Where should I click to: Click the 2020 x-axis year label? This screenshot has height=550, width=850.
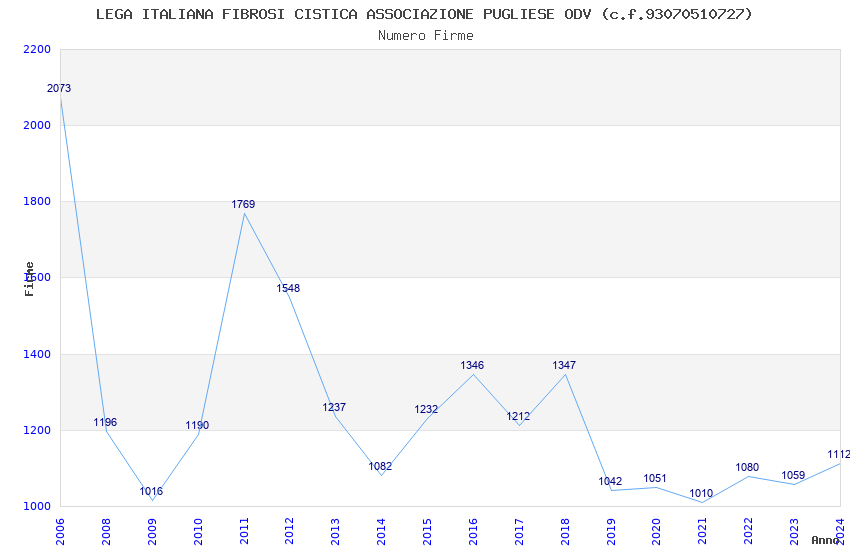656,532
